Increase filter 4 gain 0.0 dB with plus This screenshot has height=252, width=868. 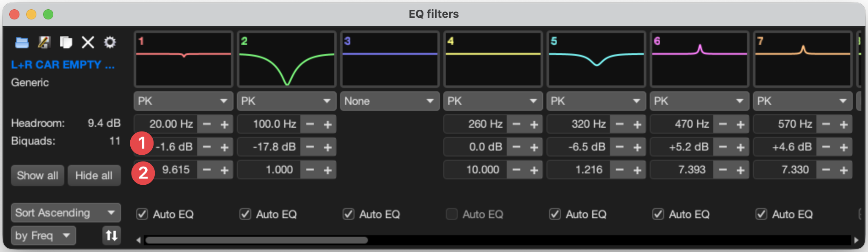coord(534,147)
